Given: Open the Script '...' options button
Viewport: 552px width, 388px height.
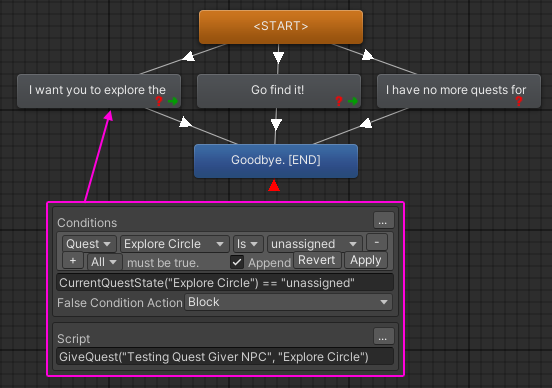Looking at the screenshot, I should tap(384, 337).
